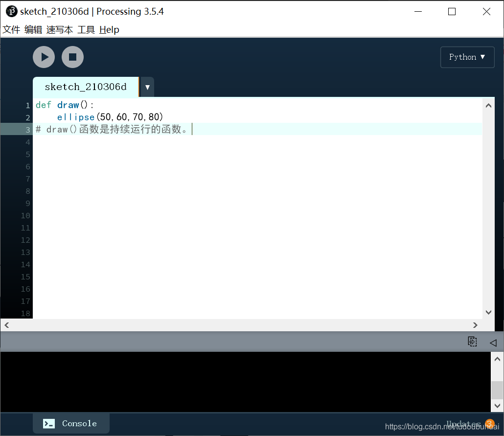Click the Processing logo in the title bar
504x436 pixels.
point(11,11)
